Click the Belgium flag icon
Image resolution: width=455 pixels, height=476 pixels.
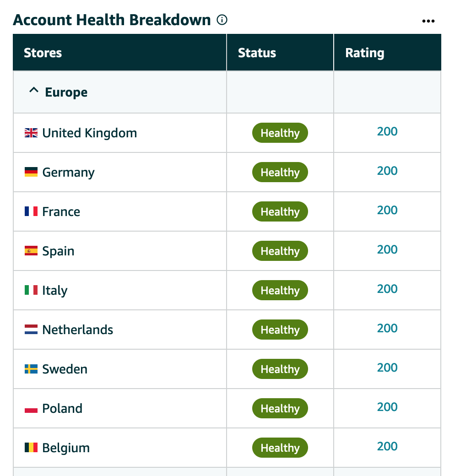pyautogui.click(x=31, y=448)
